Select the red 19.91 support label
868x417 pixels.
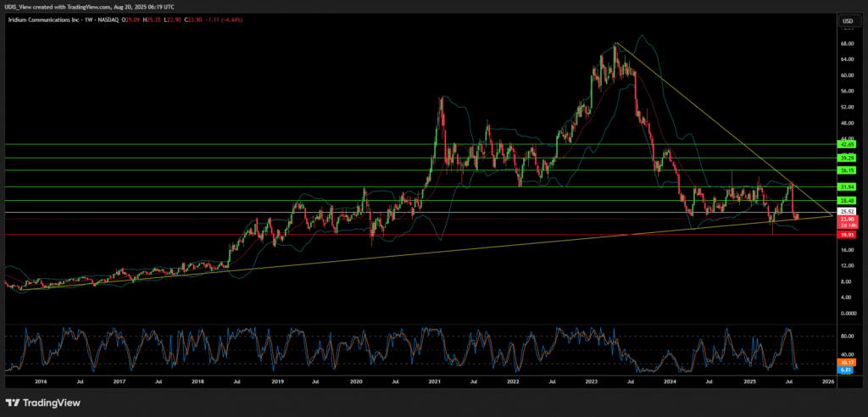pyautogui.click(x=845, y=235)
